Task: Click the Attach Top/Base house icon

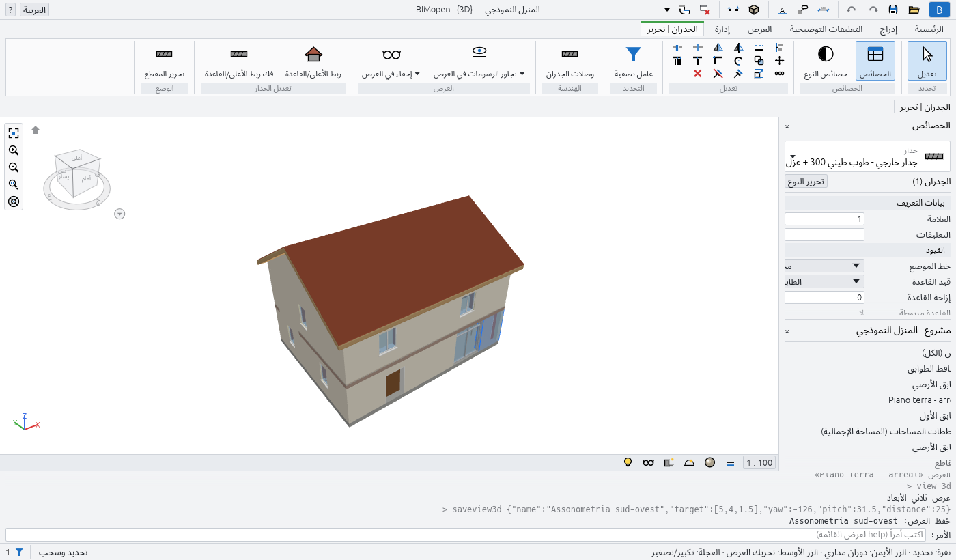Action: coord(313,55)
